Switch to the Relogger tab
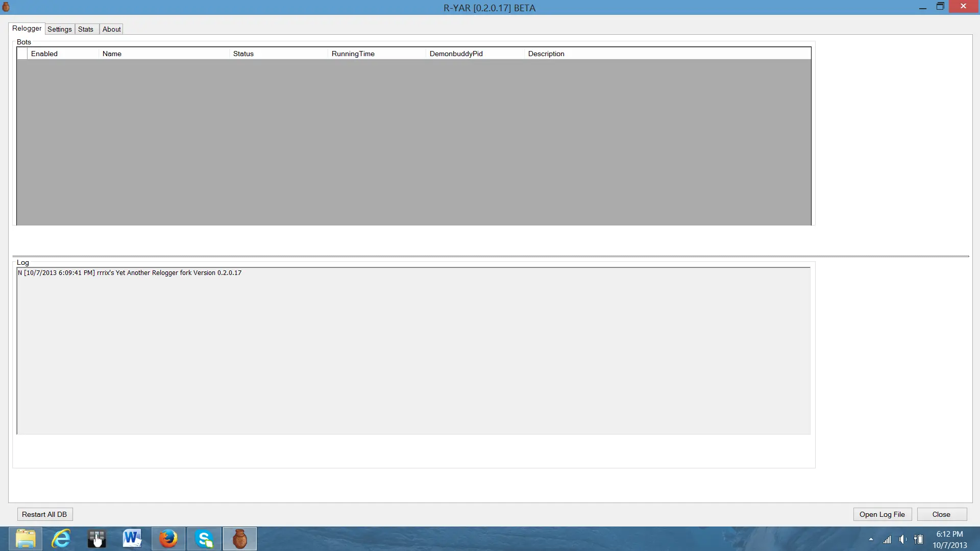The height and width of the screenshot is (551, 980). (x=27, y=29)
